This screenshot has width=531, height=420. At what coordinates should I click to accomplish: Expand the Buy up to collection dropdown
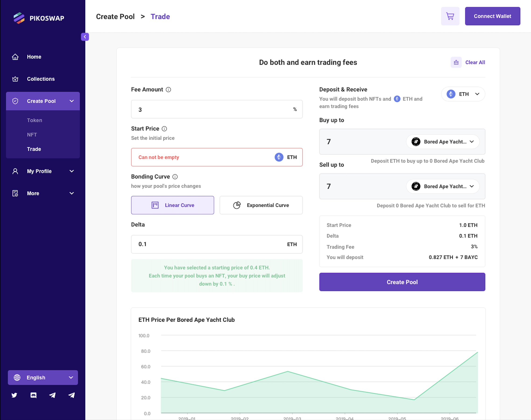[442, 142]
